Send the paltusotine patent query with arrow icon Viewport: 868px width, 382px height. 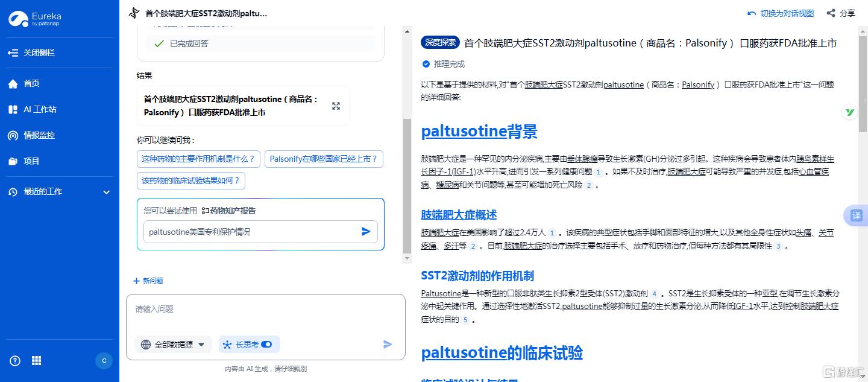click(366, 232)
